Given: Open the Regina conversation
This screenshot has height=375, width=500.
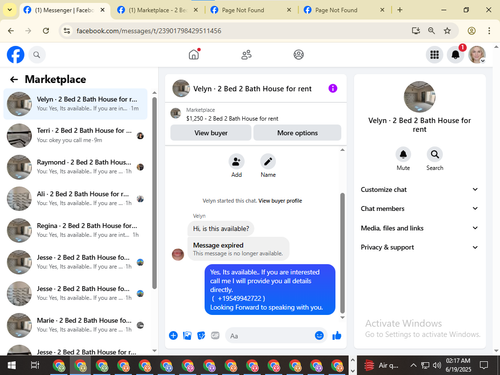Looking at the screenshot, I should click(x=75, y=230).
